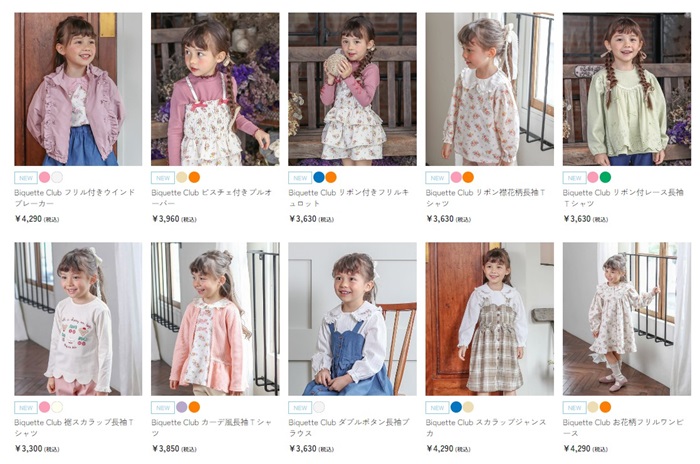The height and width of the screenshot is (464, 700).
Task: Select orange swatch for ビスチェ付きプルオーバー
Action: click(194, 177)
